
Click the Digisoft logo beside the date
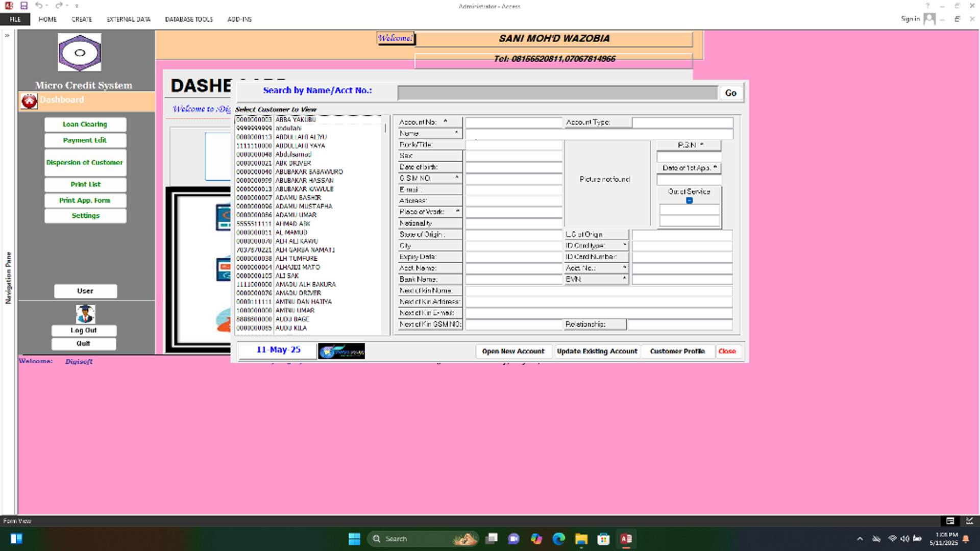(x=341, y=351)
